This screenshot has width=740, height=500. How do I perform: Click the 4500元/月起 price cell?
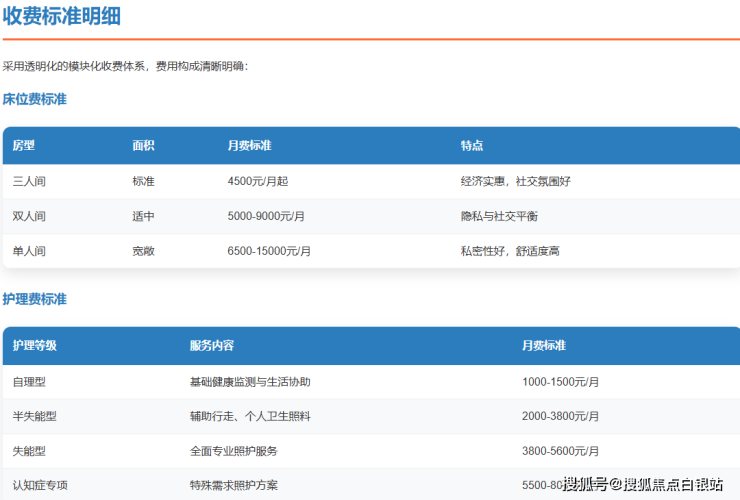click(260, 182)
